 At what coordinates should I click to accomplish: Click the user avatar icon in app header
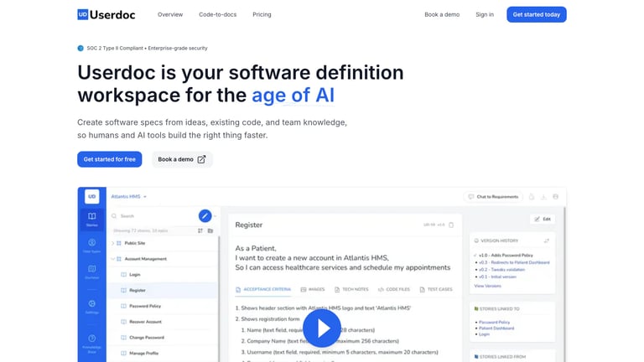[555, 197]
